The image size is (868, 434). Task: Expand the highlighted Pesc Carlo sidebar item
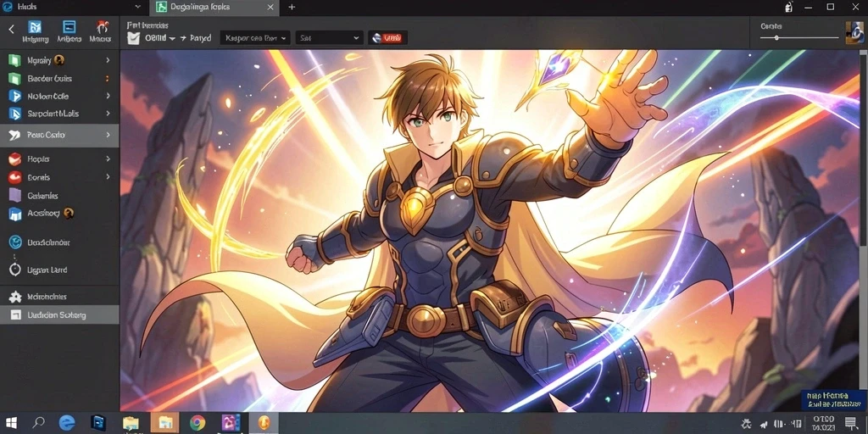point(59,135)
